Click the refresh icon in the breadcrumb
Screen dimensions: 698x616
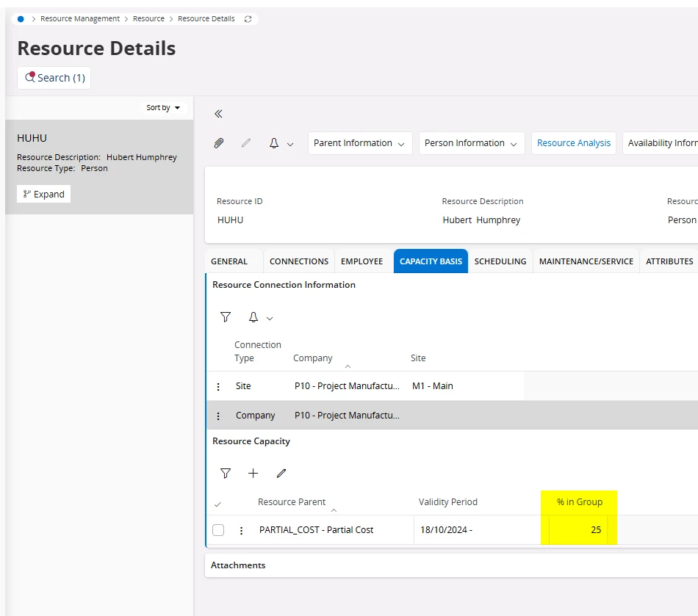(248, 19)
